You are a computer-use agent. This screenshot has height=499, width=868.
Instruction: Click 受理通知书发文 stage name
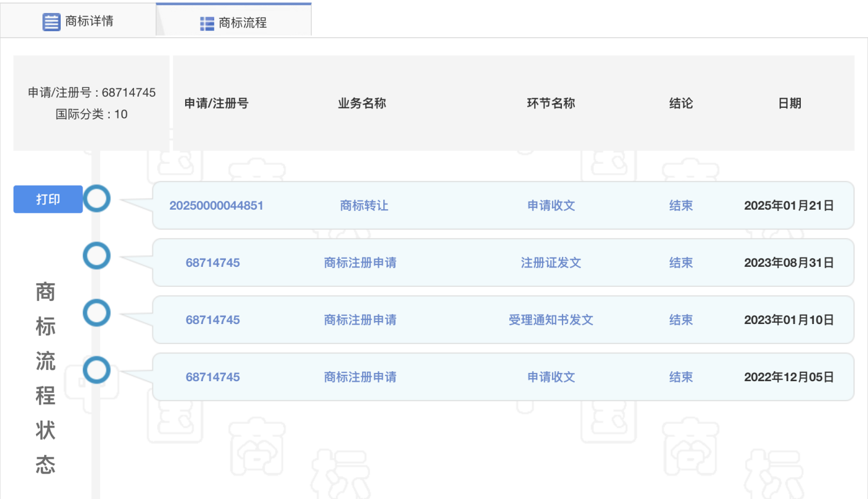coord(551,320)
